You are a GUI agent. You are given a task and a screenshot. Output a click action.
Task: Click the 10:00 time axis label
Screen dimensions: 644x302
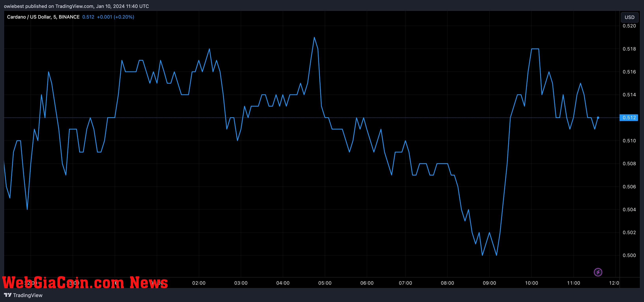coord(531,283)
